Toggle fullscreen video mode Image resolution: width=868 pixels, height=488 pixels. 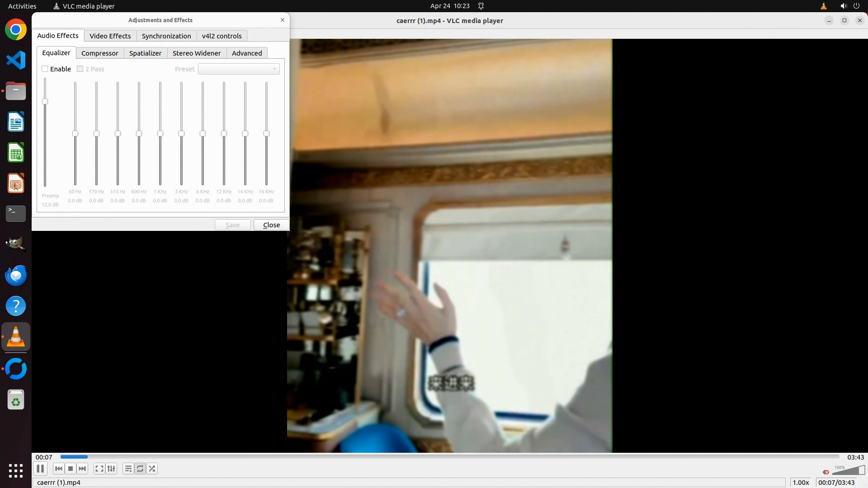pyautogui.click(x=99, y=469)
